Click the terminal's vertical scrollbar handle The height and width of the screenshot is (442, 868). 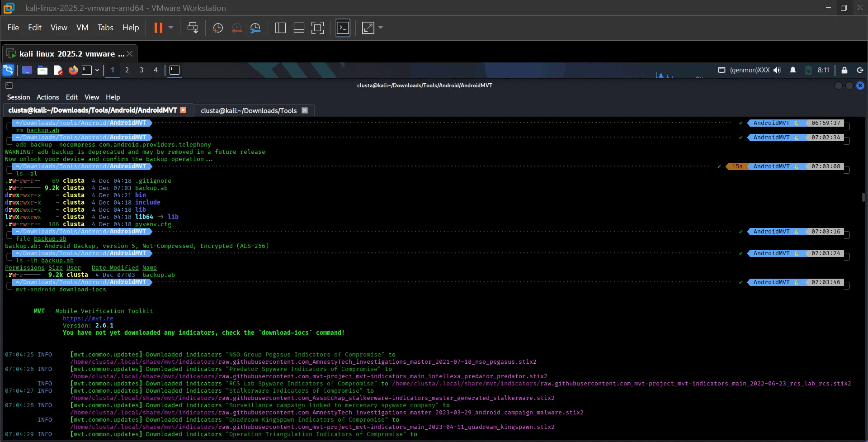pyautogui.click(x=863, y=197)
